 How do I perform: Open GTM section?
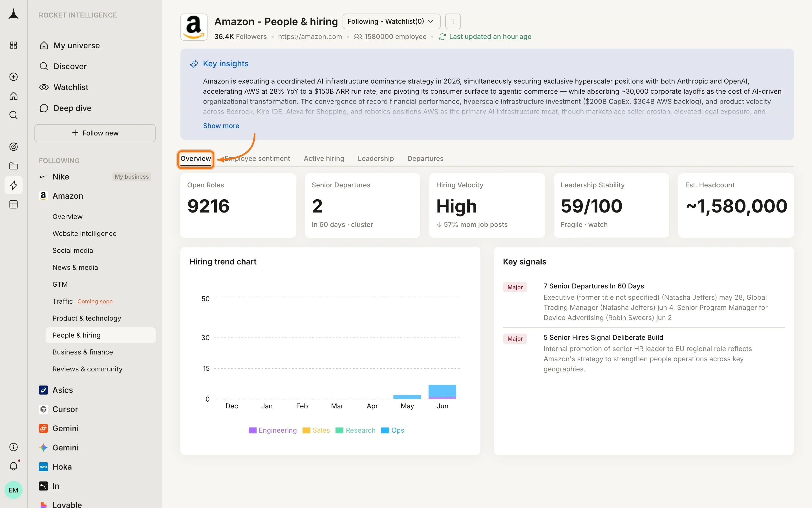click(60, 284)
